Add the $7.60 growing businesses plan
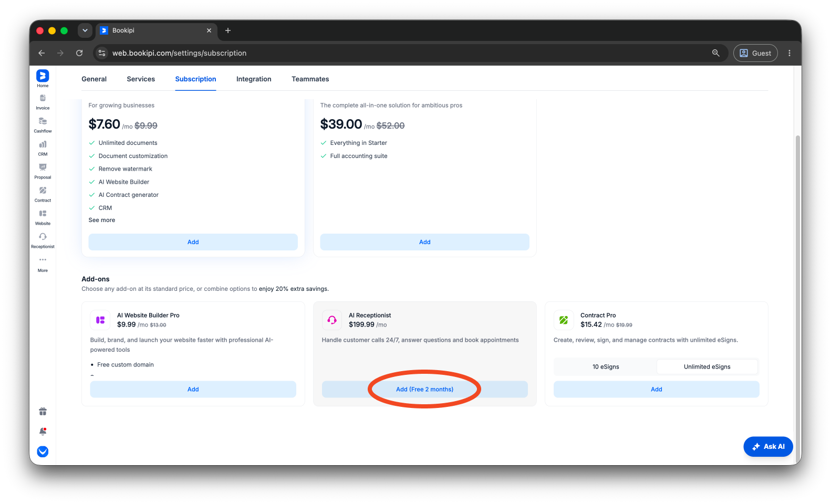 pos(193,242)
